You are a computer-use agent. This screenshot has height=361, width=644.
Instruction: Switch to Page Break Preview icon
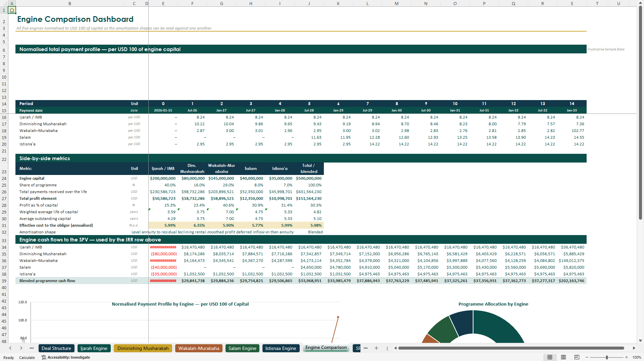tap(577, 357)
